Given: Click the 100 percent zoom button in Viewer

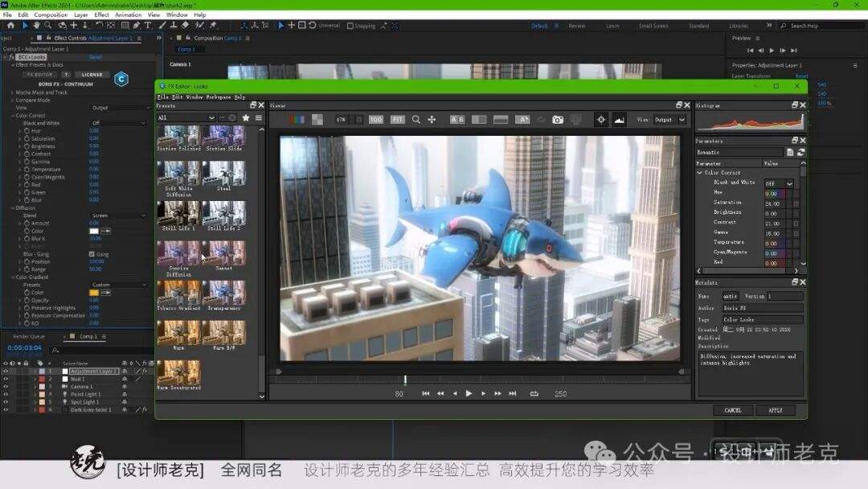Looking at the screenshot, I should click(376, 120).
